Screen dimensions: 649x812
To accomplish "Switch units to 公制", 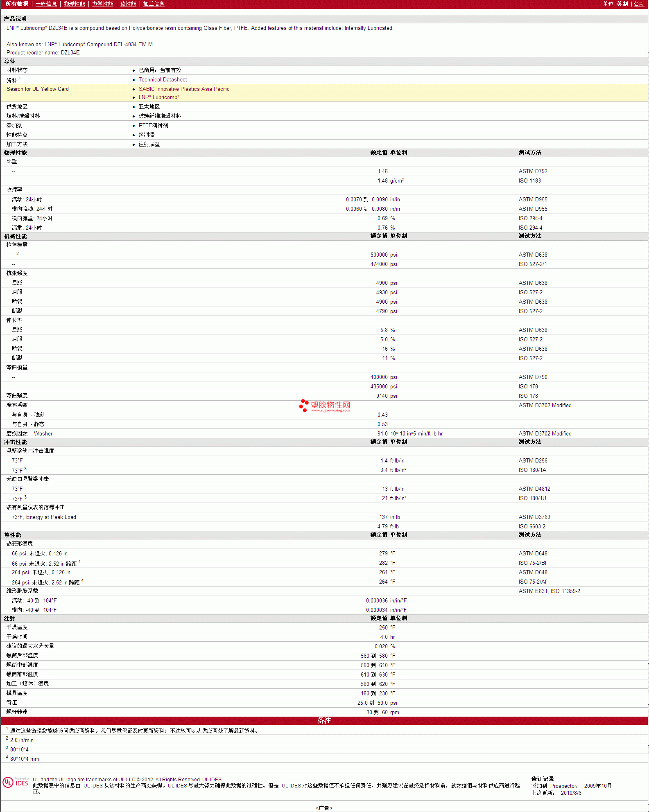I will (639, 4).
